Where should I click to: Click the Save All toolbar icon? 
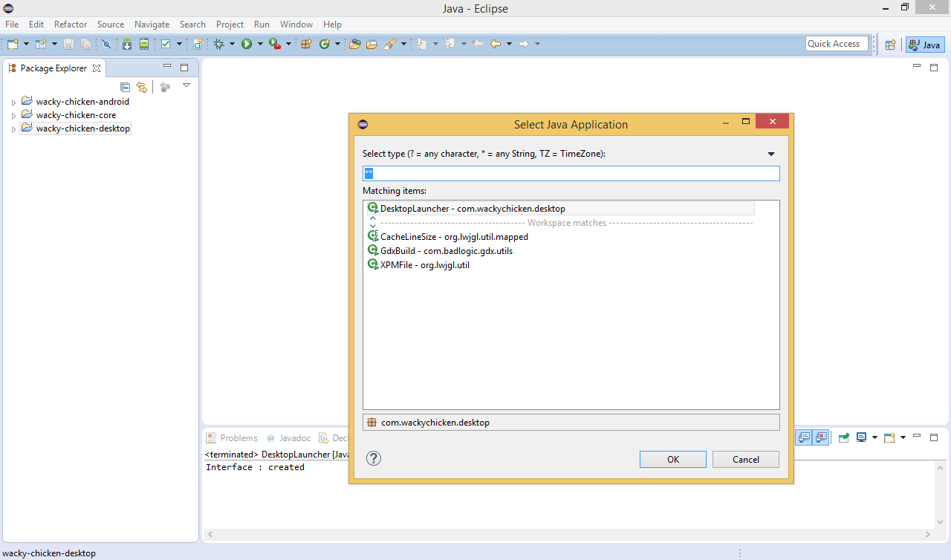pyautogui.click(x=85, y=44)
